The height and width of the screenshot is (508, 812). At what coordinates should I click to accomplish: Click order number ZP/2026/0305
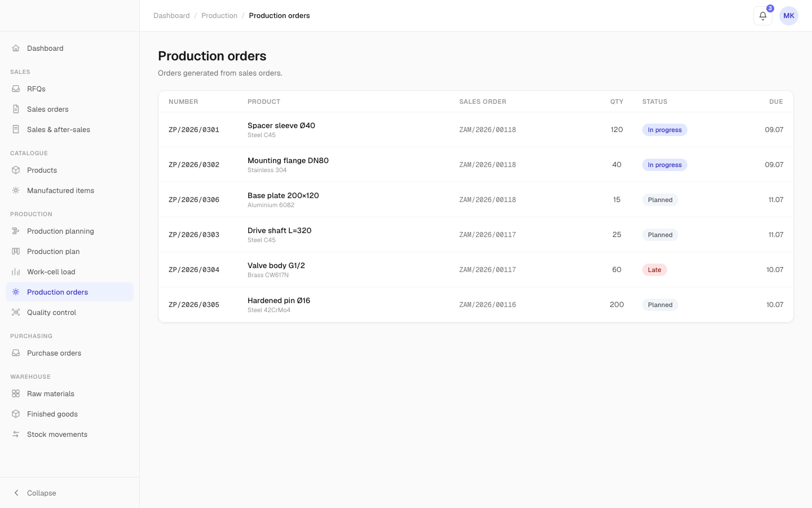click(194, 305)
